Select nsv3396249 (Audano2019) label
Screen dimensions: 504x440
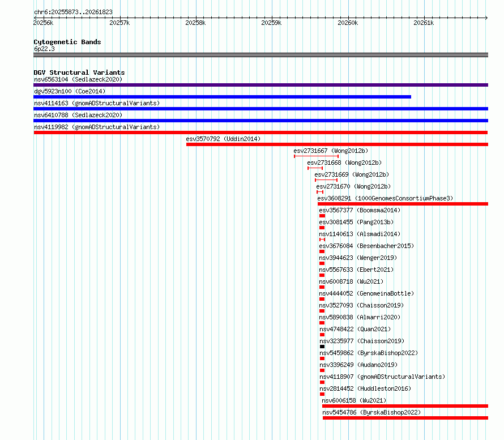pyautogui.click(x=358, y=365)
